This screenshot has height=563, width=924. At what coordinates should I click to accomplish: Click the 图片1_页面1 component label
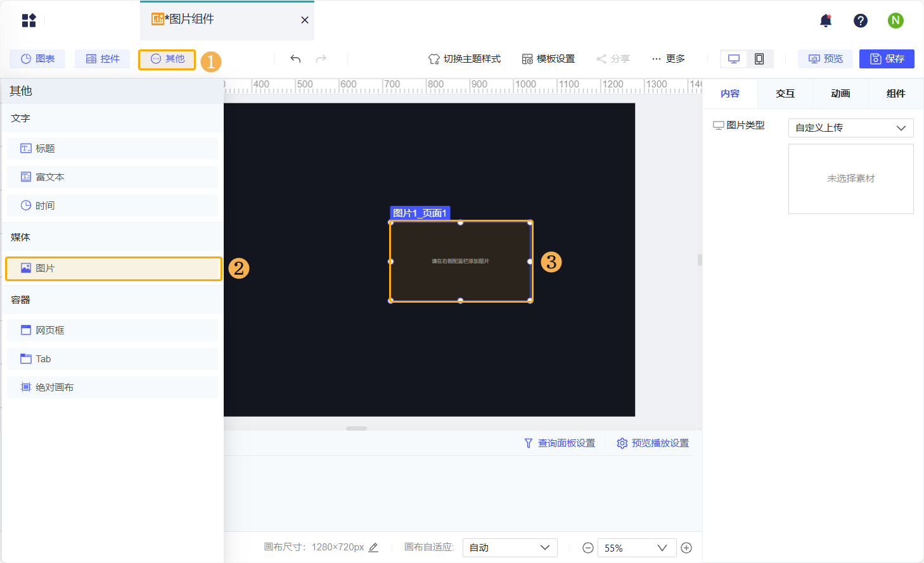coord(420,213)
